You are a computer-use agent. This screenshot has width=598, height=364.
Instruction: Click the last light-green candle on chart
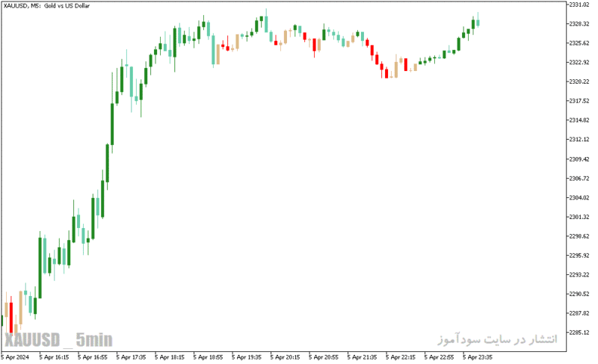478,22
